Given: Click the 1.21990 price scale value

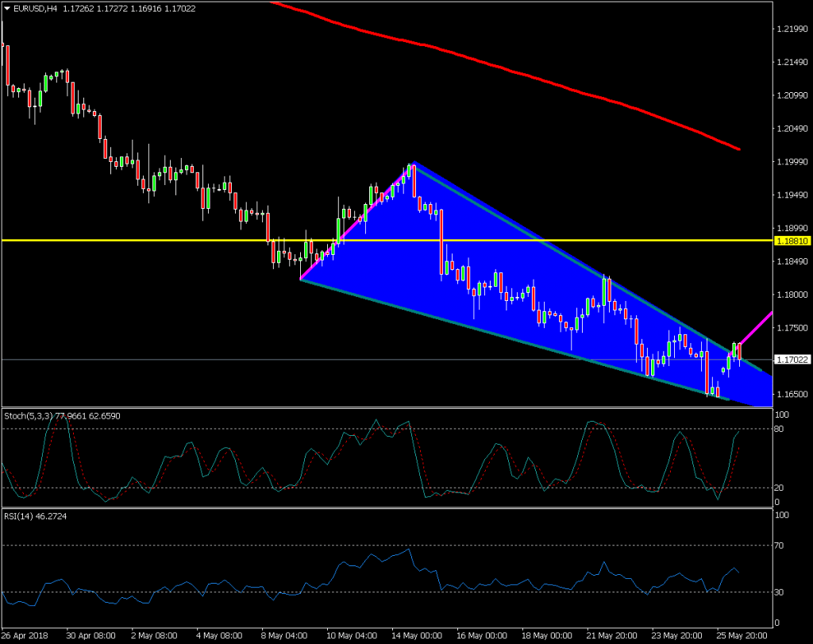Looking at the screenshot, I should click(792, 29).
